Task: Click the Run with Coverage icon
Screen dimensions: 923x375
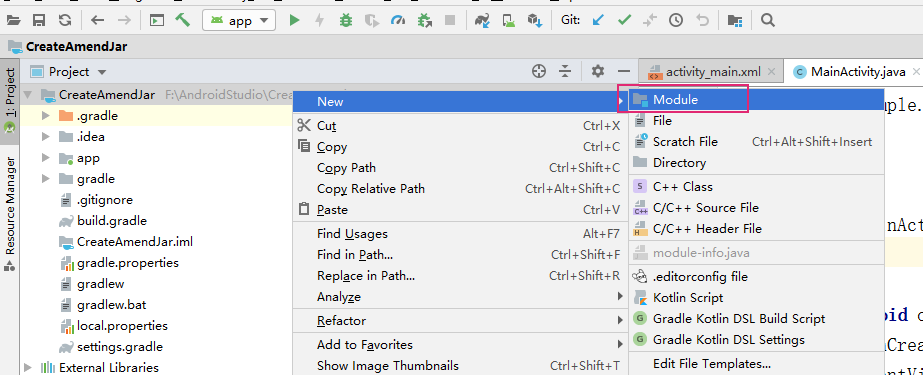Action: pos(371,21)
